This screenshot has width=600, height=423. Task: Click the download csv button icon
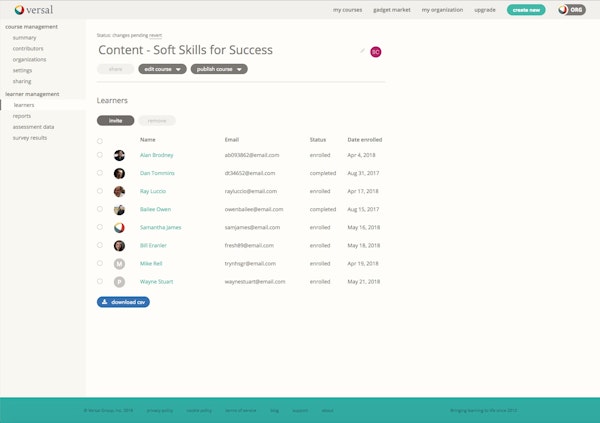pos(104,301)
